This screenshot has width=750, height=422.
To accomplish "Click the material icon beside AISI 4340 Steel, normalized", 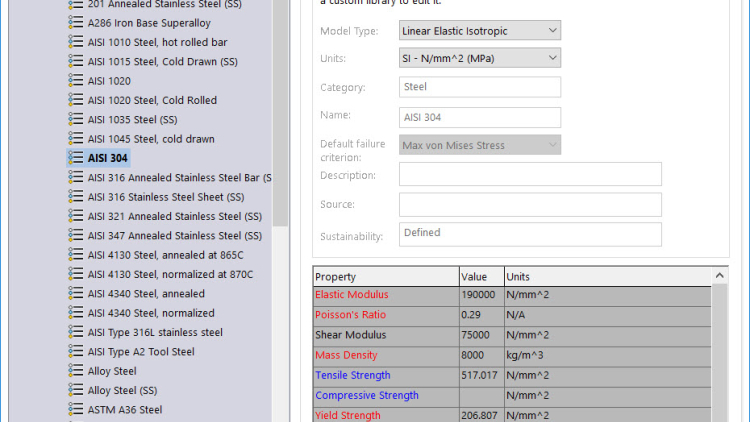I will pos(76,313).
